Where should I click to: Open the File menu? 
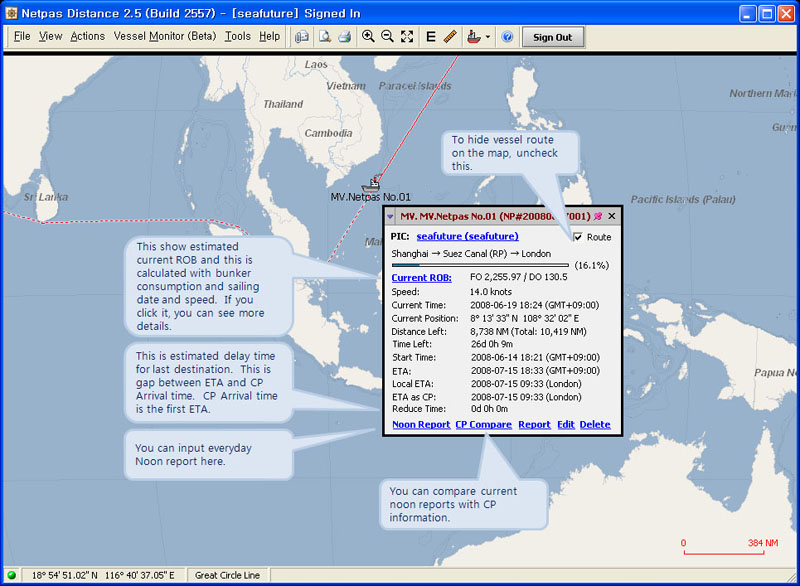pos(22,36)
